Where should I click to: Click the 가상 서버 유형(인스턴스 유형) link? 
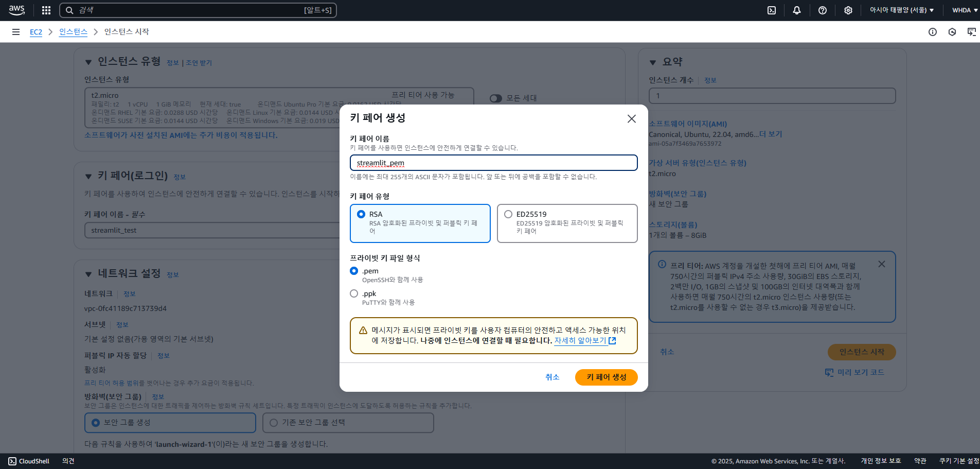[x=698, y=163]
